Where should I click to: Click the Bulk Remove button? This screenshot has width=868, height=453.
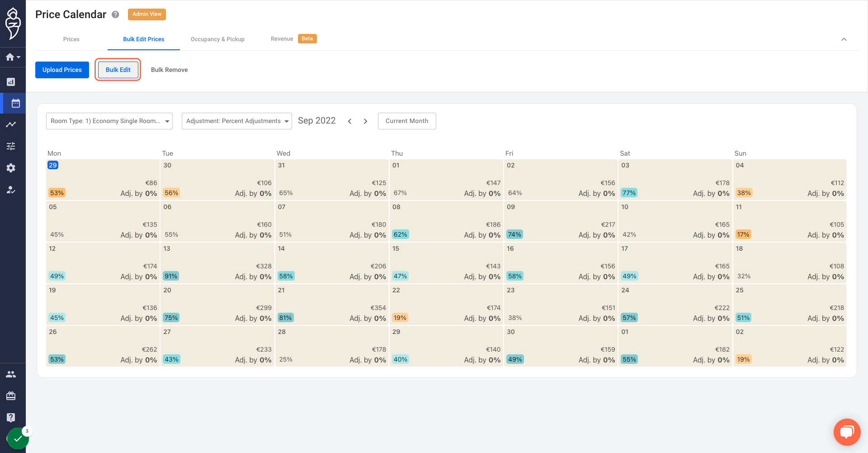169,70
